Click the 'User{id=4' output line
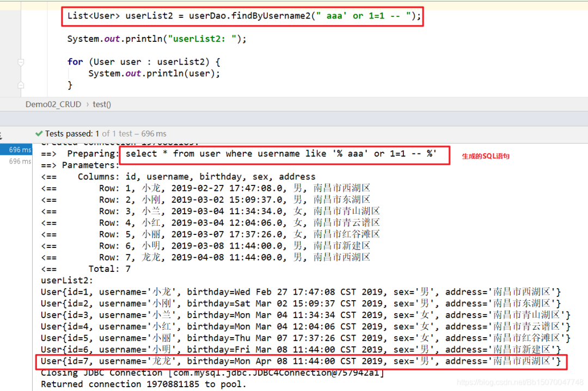This screenshot has width=588, height=391. (305, 327)
